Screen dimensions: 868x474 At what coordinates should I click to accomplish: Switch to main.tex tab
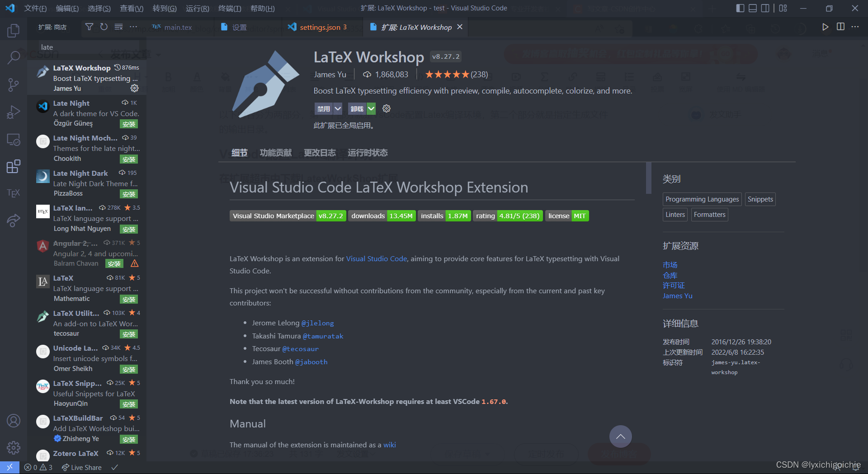[x=178, y=27]
